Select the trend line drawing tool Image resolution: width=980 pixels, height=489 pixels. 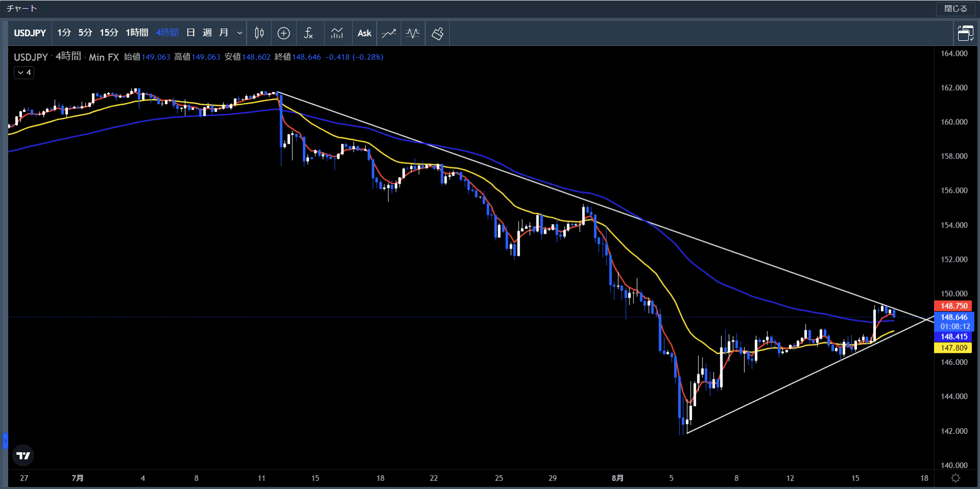[x=389, y=33]
